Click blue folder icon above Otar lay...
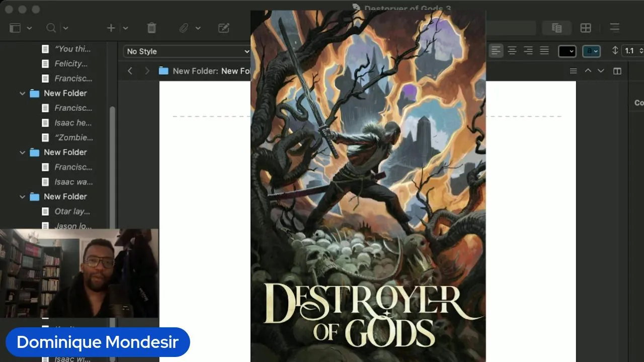Screen dimensions: 644x362 34,197
